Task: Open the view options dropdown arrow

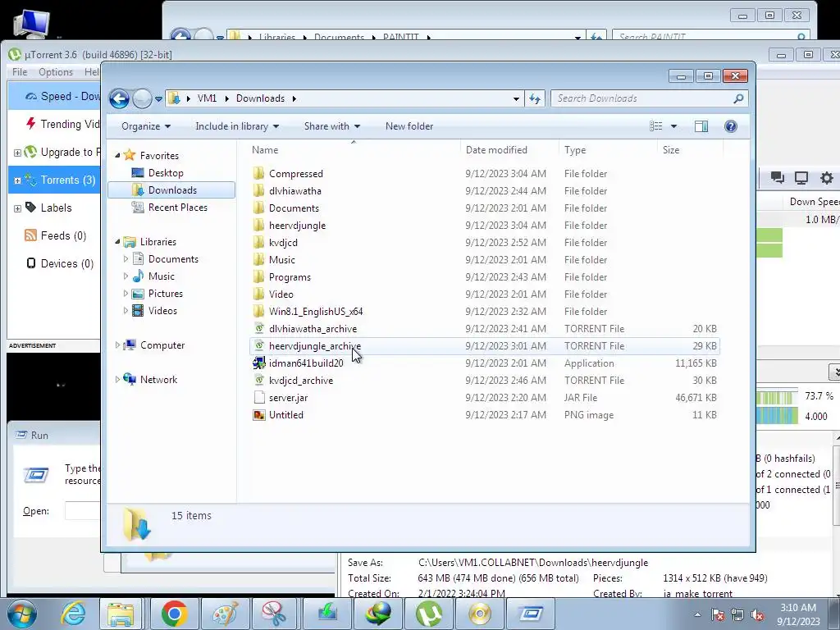Action: tap(674, 126)
